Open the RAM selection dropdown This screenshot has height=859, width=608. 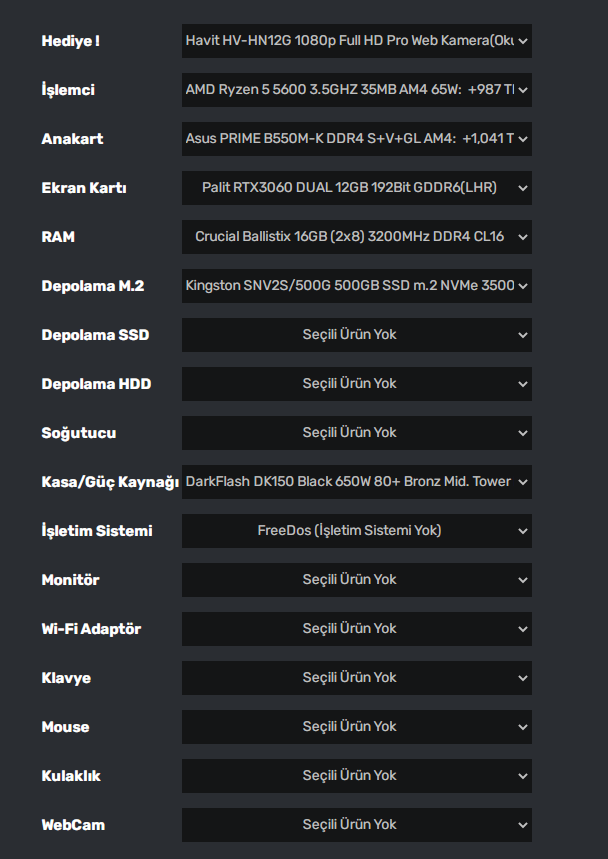(x=356, y=237)
